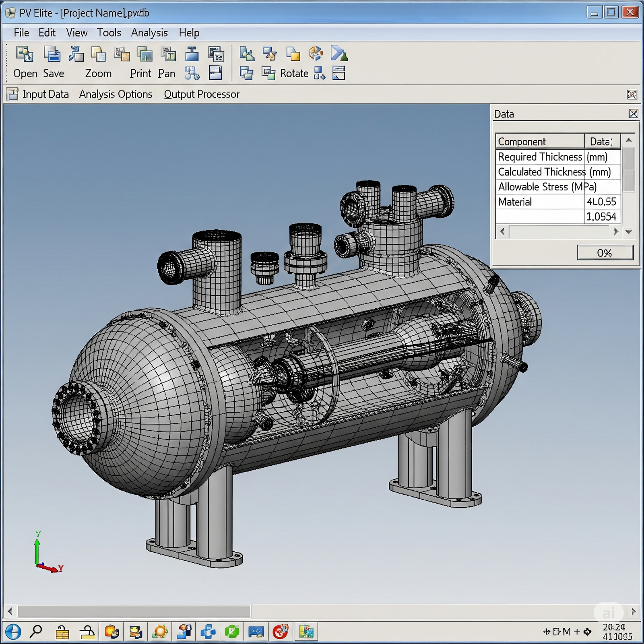Viewport: 644px width, 644px height.
Task: Select the Open icon in the toolbar
Action: click(24, 54)
